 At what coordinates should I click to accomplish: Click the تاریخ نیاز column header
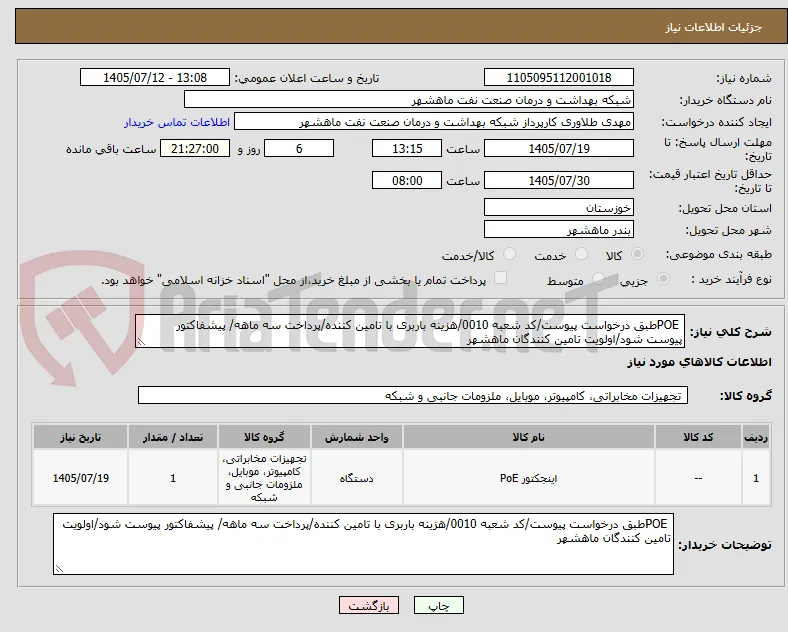coord(80,437)
